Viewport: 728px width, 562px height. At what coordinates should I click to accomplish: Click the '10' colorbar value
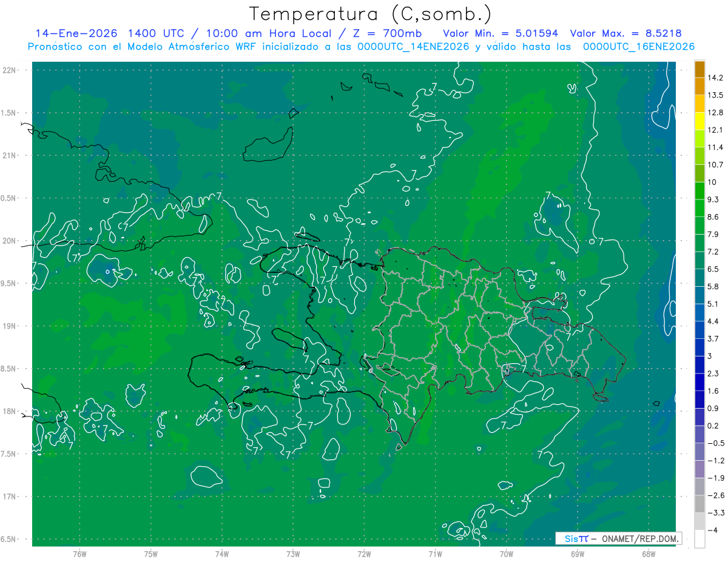(712, 182)
